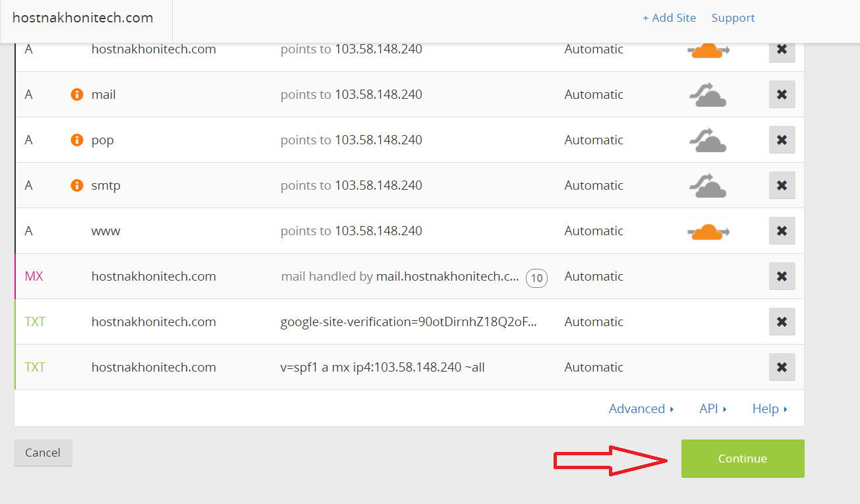This screenshot has height=504, width=860.
Task: Click the green Continue button
Action: [743, 459]
